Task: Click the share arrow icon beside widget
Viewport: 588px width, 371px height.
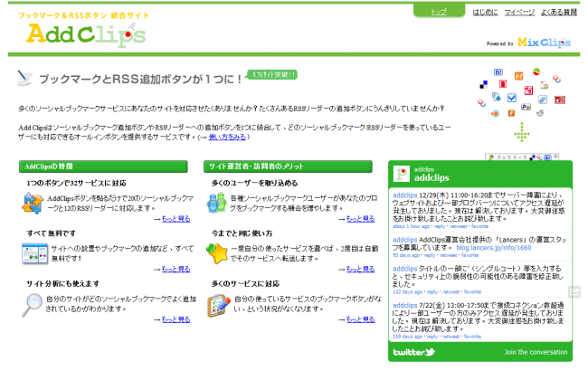Action: [574, 291]
